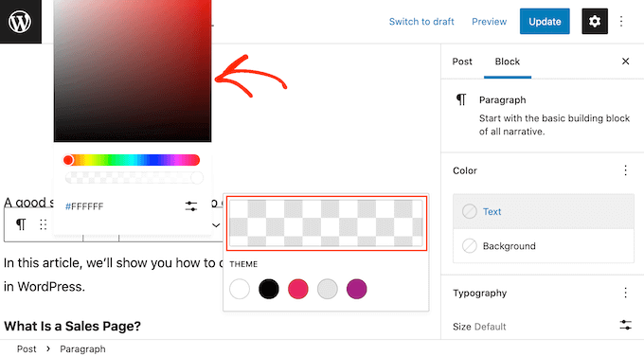This screenshot has height=356, width=644.
Task: Click the transparent custom color preview box
Action: click(327, 223)
